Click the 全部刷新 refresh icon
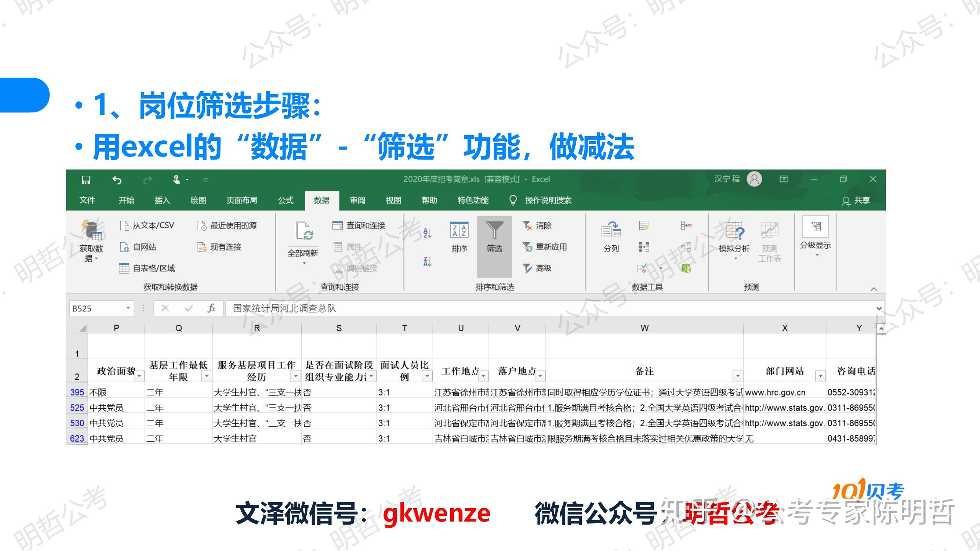The image size is (980, 551). click(304, 231)
